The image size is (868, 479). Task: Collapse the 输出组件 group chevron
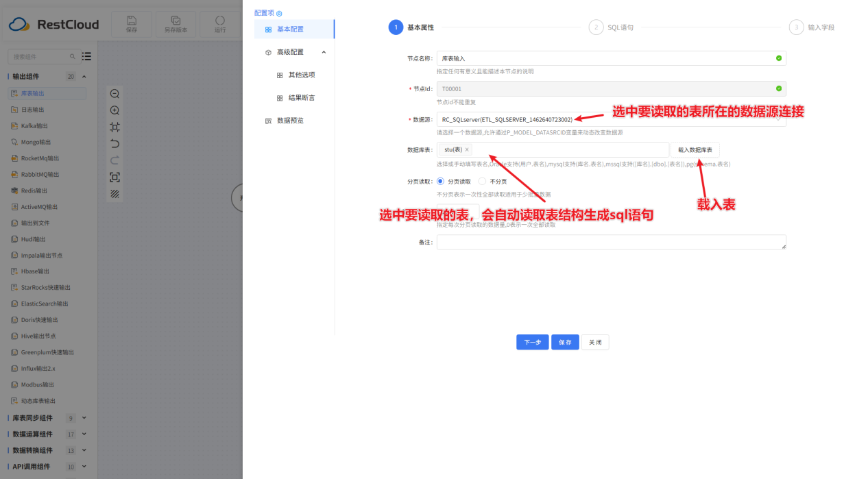[84, 76]
